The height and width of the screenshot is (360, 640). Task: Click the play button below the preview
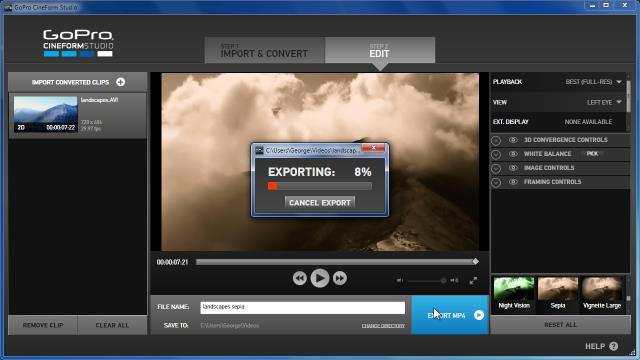320,278
